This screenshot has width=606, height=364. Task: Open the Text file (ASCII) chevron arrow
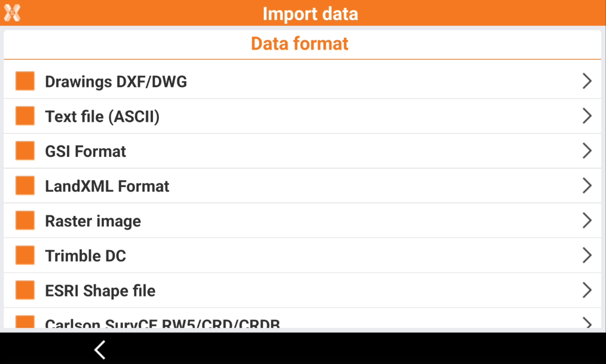[x=587, y=116]
